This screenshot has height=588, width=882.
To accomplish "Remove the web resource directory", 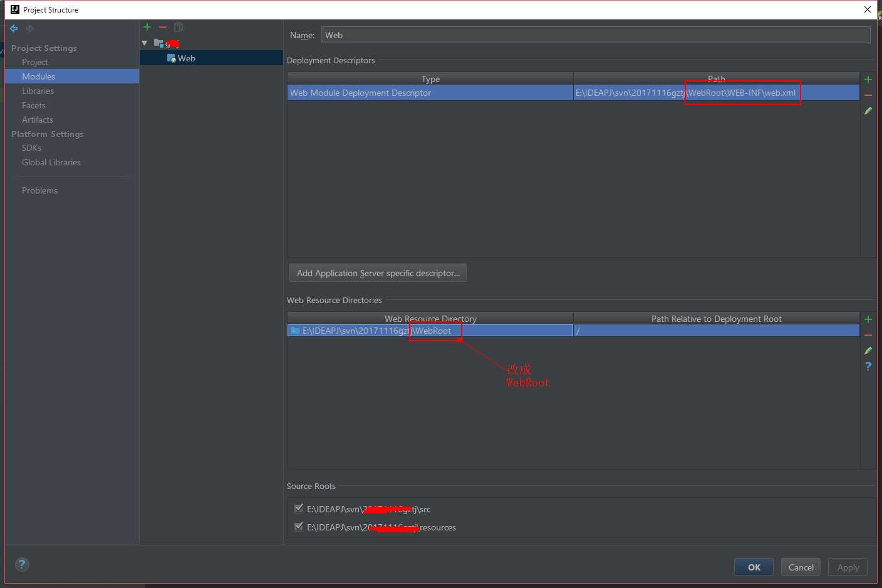I will (x=868, y=335).
